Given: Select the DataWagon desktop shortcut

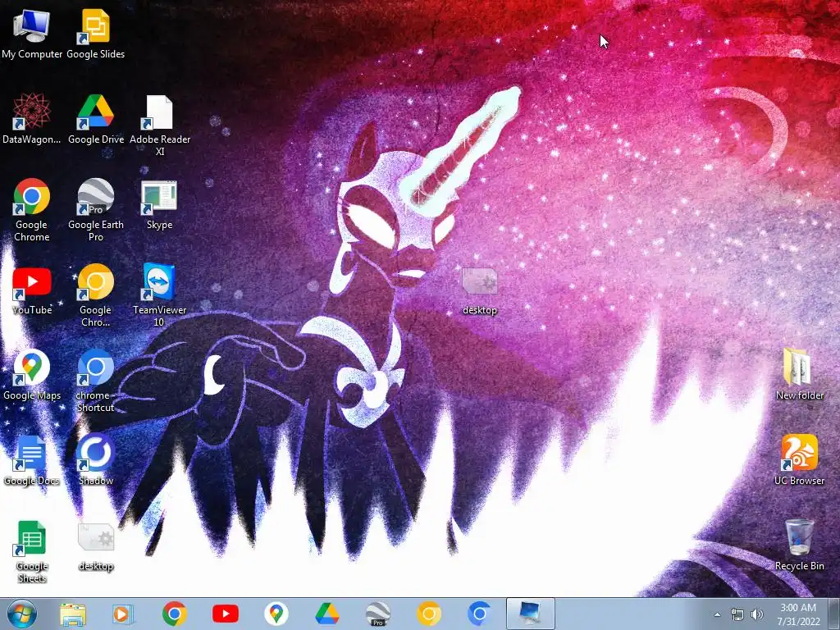Looking at the screenshot, I should [32, 119].
